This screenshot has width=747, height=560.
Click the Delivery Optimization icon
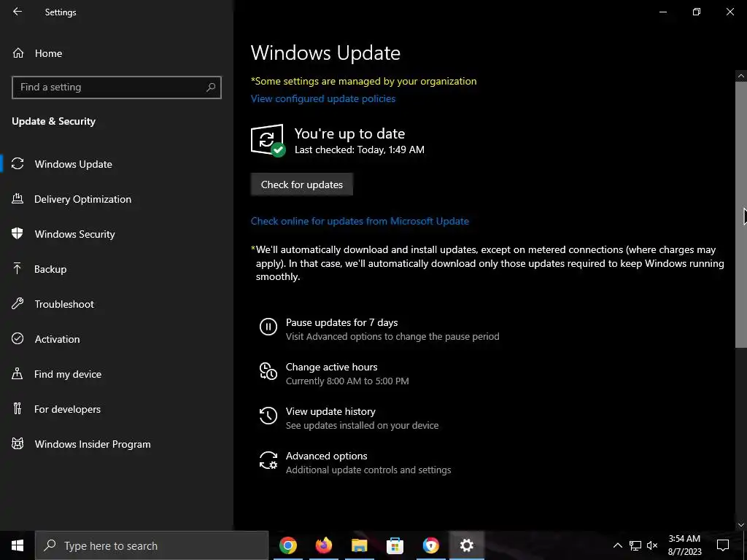pyautogui.click(x=18, y=199)
